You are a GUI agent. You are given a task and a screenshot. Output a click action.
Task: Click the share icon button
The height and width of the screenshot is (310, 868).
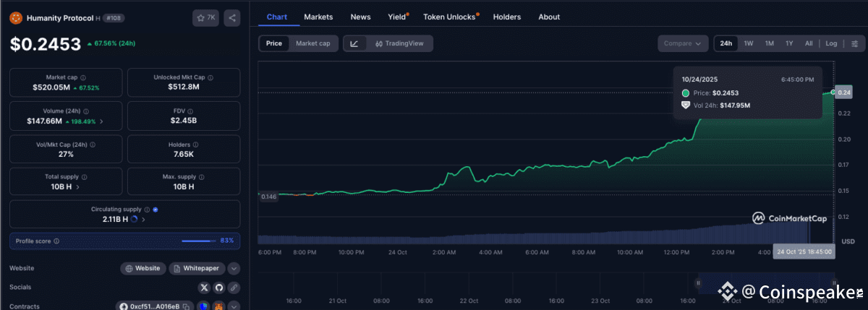coord(232,17)
